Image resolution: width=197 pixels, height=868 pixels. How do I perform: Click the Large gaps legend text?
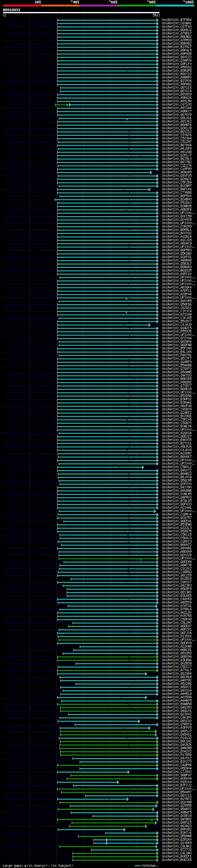point(13,865)
